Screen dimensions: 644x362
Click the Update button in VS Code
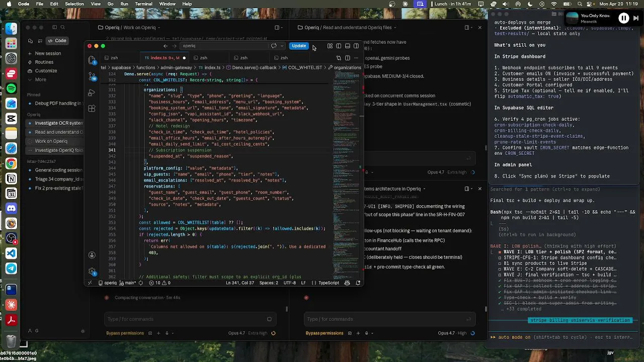(x=299, y=46)
